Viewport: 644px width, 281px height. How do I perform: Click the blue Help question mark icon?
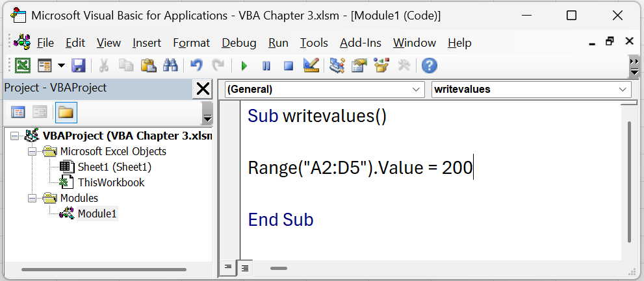click(429, 66)
